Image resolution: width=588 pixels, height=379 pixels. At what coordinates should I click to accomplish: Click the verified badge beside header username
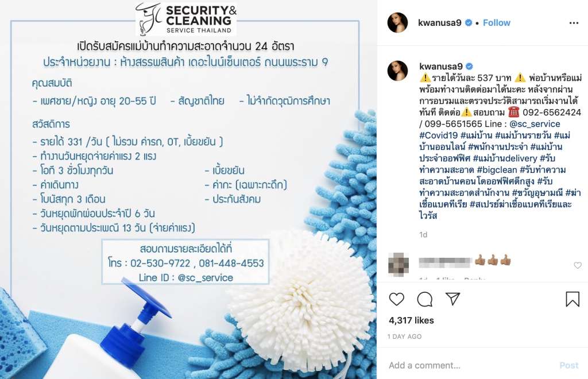[x=469, y=23]
